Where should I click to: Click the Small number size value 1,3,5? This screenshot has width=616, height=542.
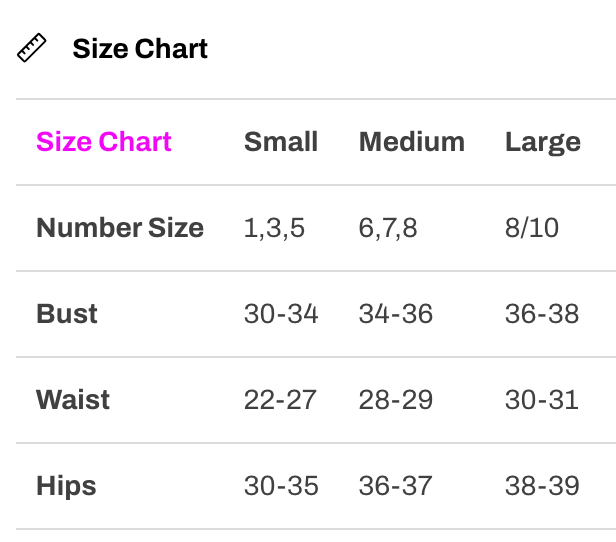(x=274, y=228)
